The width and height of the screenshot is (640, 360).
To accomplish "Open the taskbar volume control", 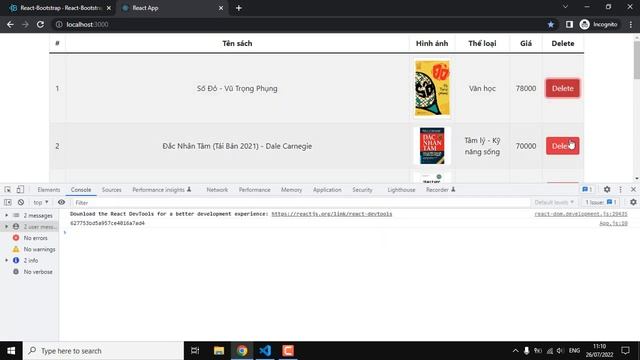I will click(x=560, y=351).
